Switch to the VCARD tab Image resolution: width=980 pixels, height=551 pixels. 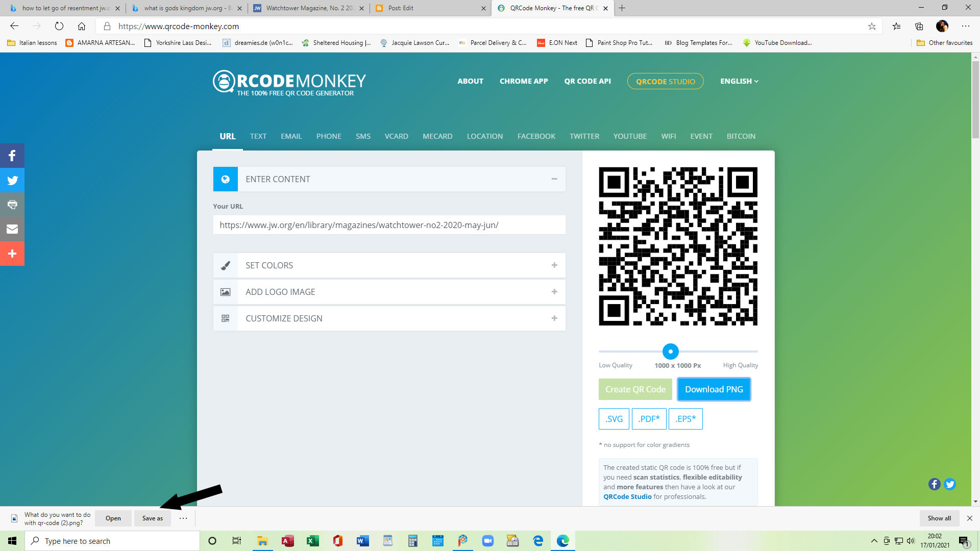[x=396, y=136]
